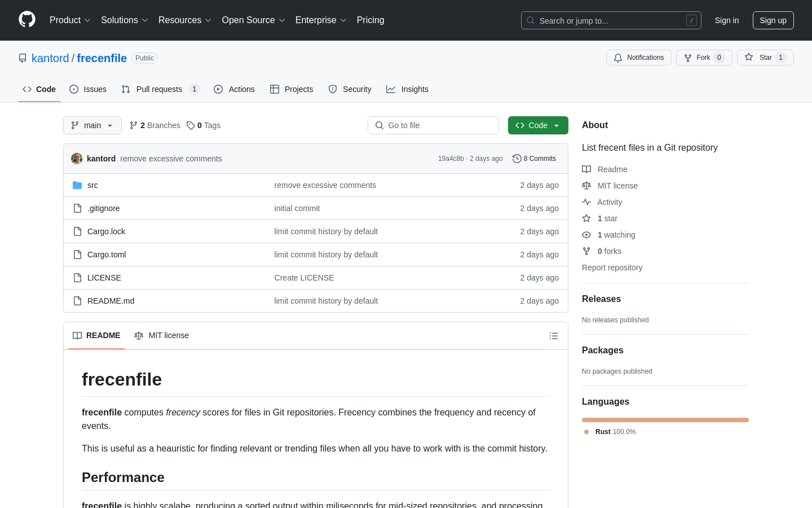The width and height of the screenshot is (812, 508).
Task: Click the tag icon beside 0 Tags
Action: tap(191, 125)
